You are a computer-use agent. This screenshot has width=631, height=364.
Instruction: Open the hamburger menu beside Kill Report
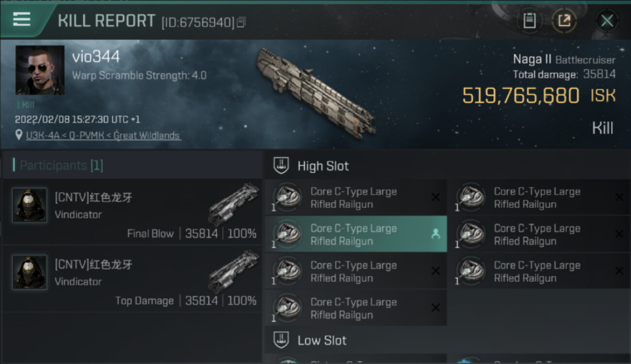[x=22, y=19]
